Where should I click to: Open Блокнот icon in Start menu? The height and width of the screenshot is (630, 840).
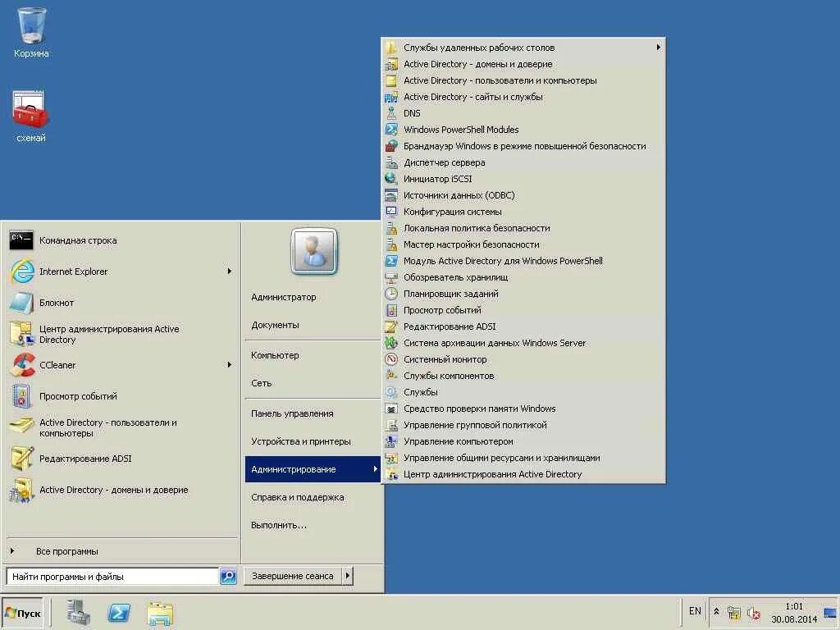[x=21, y=303]
